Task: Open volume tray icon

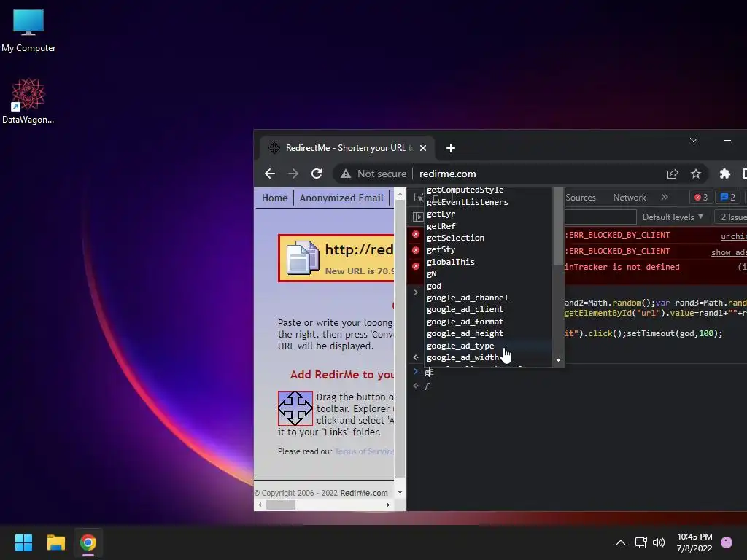Action: [x=659, y=542]
